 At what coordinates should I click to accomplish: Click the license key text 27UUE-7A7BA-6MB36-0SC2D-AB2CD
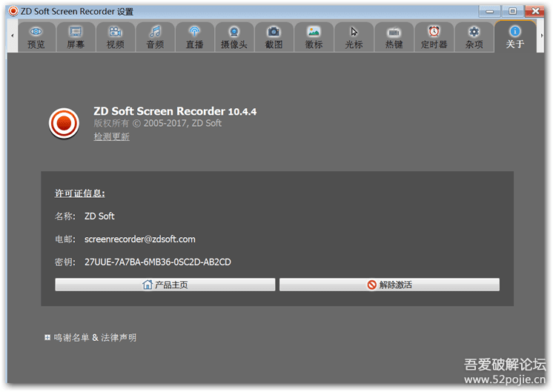pos(158,262)
